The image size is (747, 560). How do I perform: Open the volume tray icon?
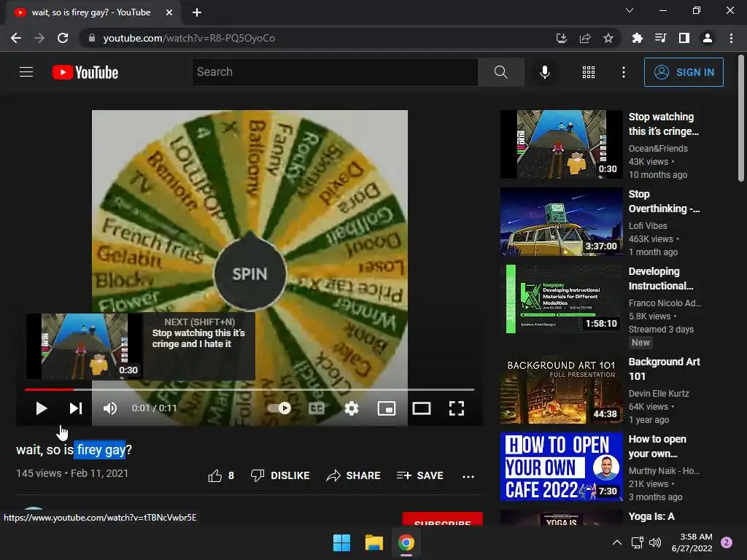click(x=655, y=542)
